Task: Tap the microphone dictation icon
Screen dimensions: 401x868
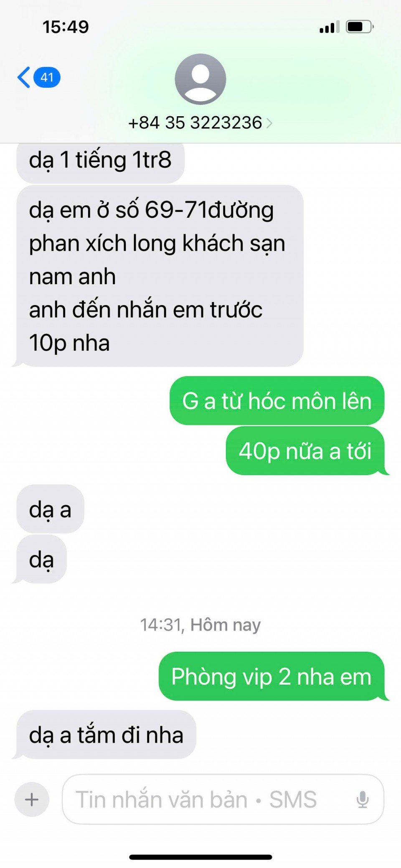Action: [363, 799]
